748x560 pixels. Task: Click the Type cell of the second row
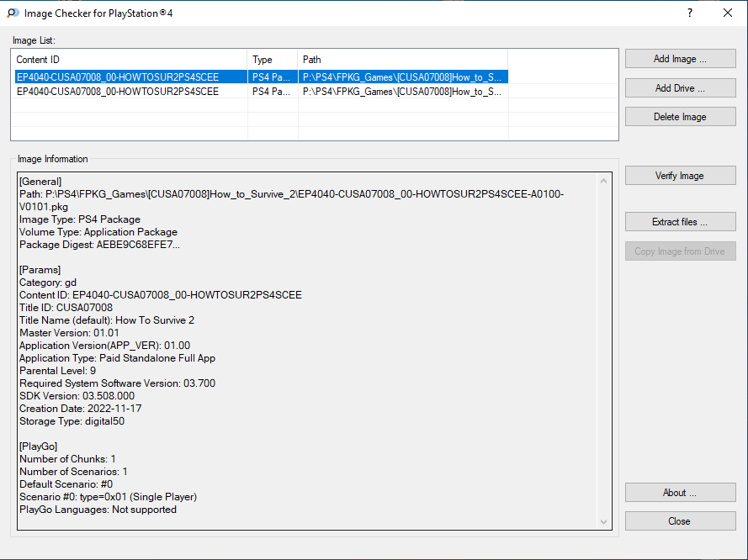pos(273,91)
